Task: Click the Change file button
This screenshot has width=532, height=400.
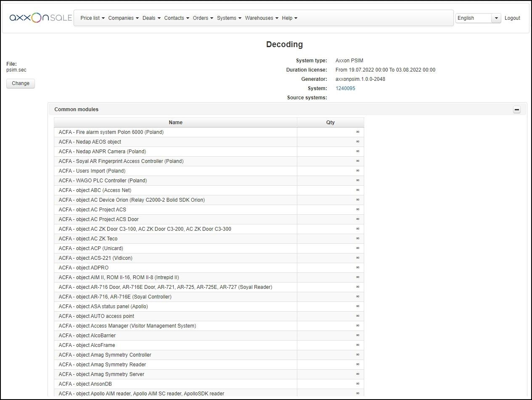Action: 21,83
